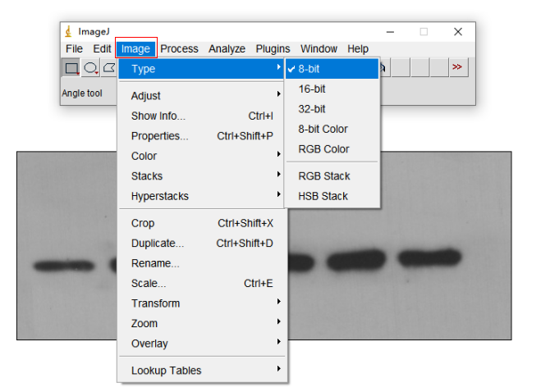Close the ImageJ window
Viewport: 541px width, 392px height.
[x=457, y=32]
